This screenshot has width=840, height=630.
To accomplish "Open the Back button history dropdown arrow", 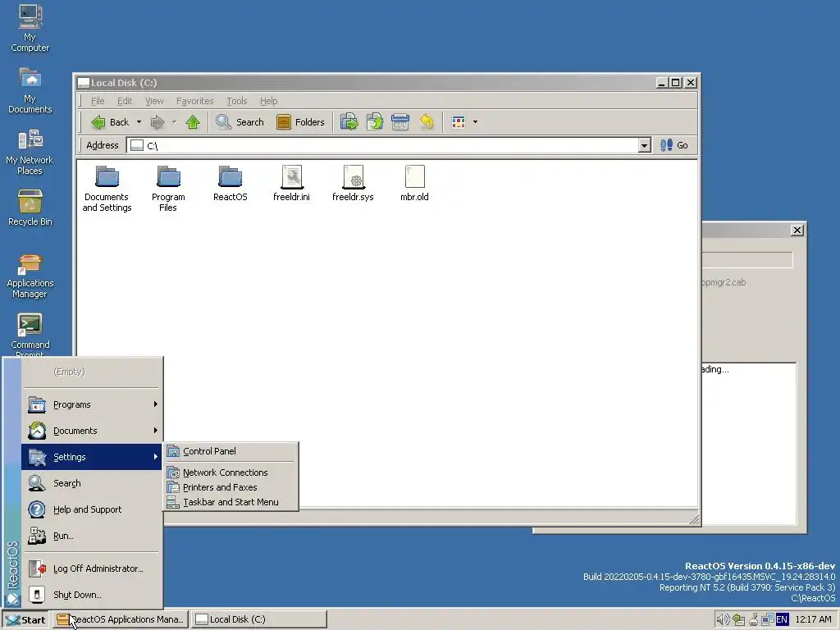I will coord(139,122).
